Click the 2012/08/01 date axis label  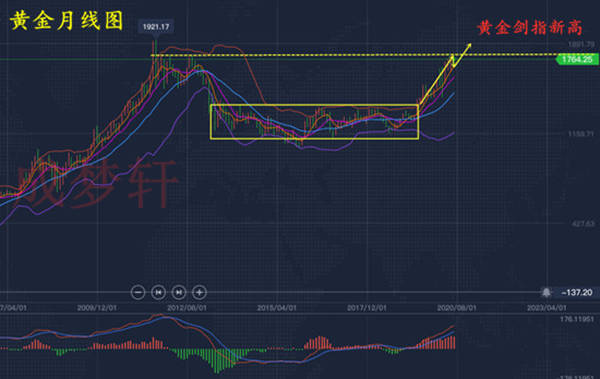click(187, 308)
